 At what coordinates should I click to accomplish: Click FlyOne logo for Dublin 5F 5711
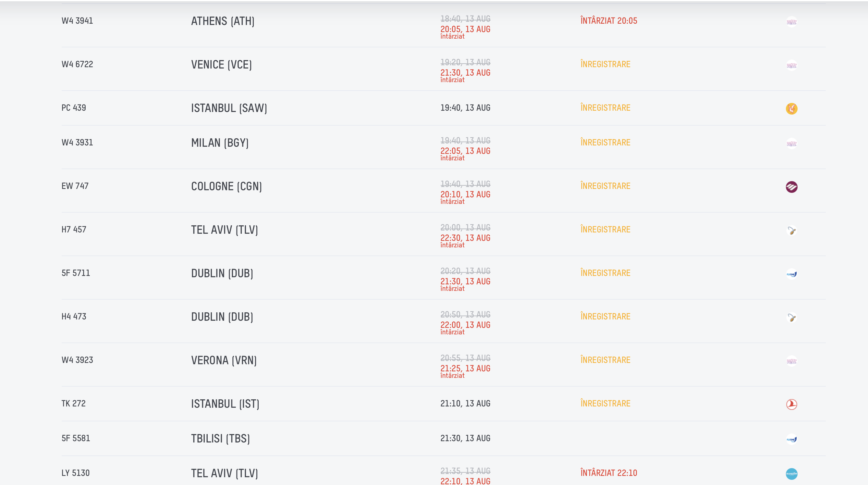click(x=791, y=274)
